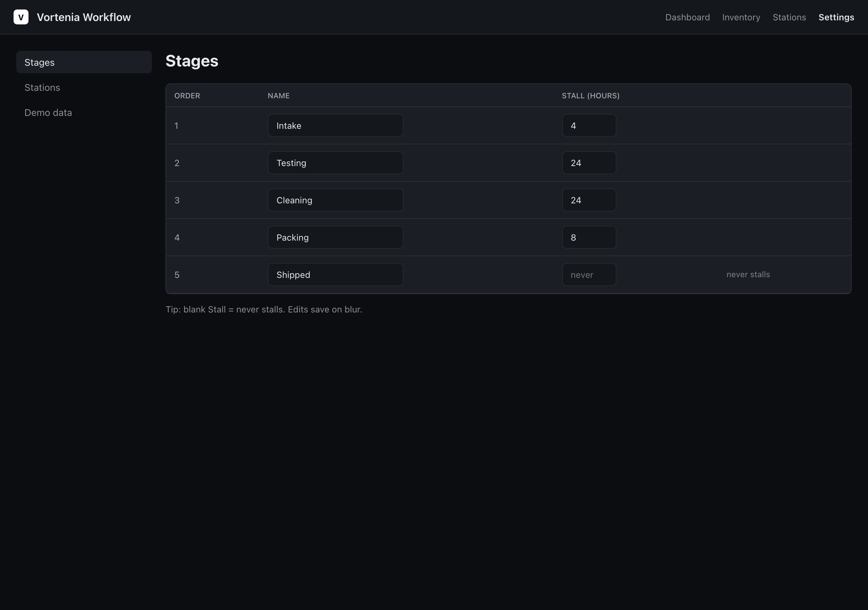This screenshot has width=868, height=610.
Task: Click the Vortenia V logo icon
Action: [21, 17]
